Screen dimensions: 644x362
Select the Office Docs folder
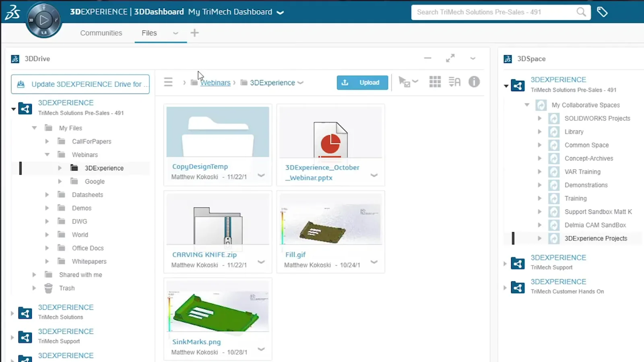tap(88, 248)
